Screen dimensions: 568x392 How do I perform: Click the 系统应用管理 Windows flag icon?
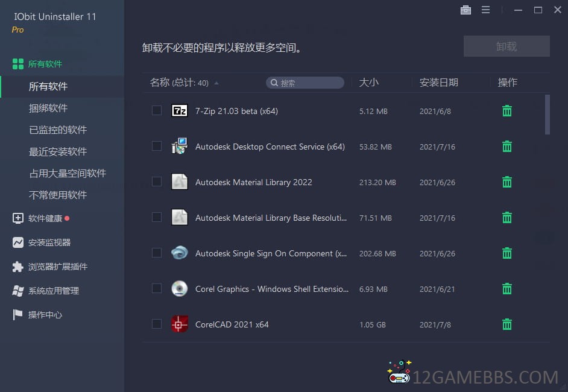click(17, 291)
